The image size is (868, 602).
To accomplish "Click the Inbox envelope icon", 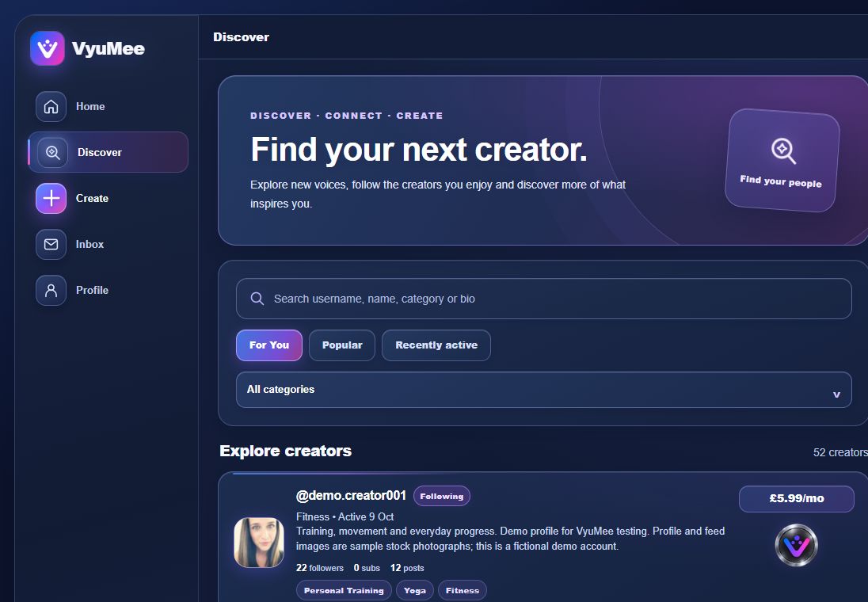I will click(x=51, y=244).
